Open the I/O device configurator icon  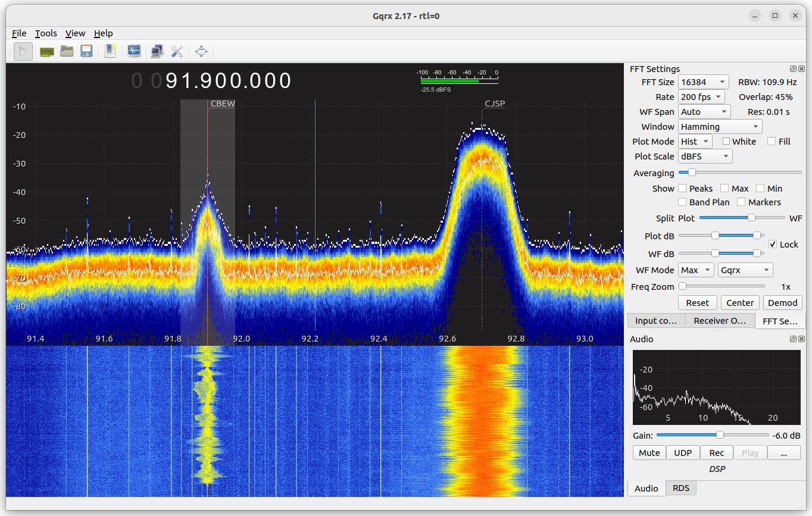click(47, 51)
